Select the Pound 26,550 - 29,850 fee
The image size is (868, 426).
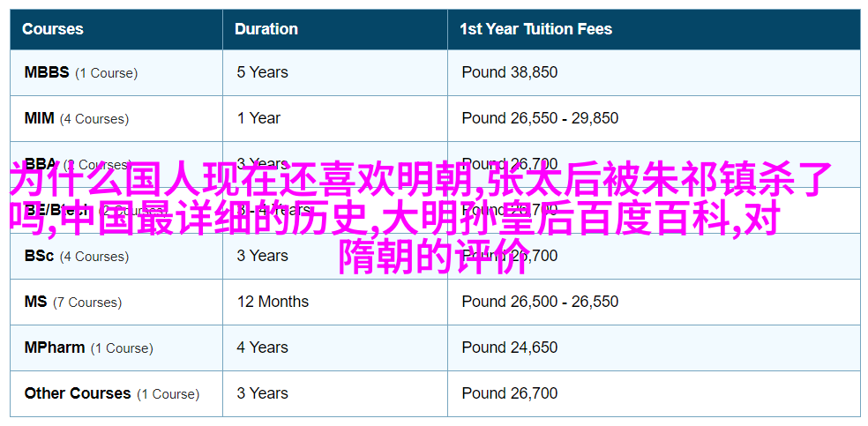pyautogui.click(x=540, y=118)
